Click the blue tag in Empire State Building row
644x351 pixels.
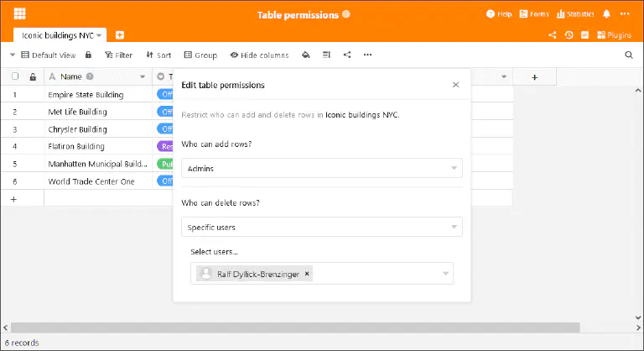click(x=165, y=94)
